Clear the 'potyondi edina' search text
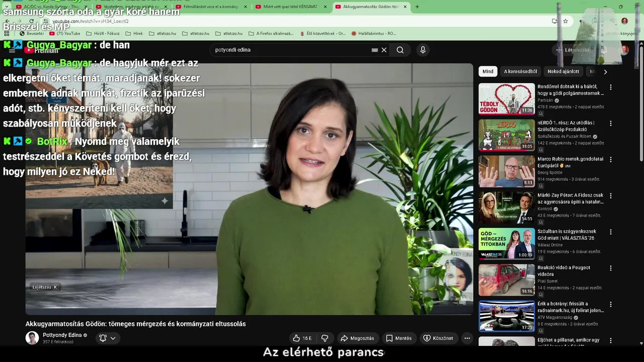This screenshot has height=362, width=644. pyautogui.click(x=384, y=50)
